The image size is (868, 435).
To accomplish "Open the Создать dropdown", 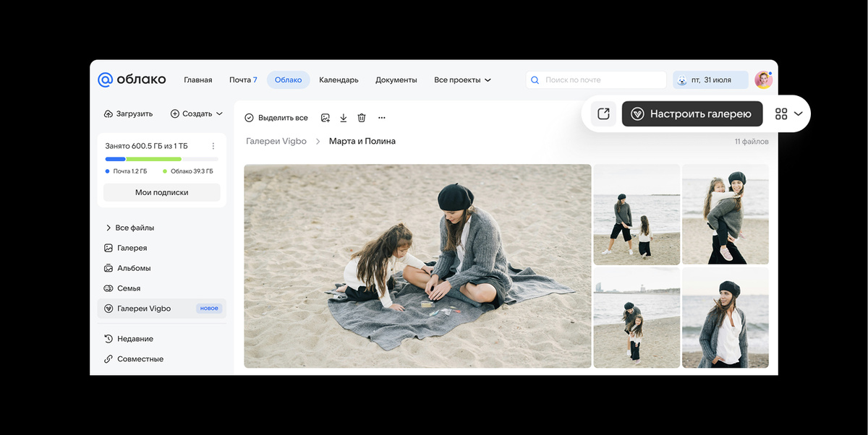I will [x=197, y=113].
